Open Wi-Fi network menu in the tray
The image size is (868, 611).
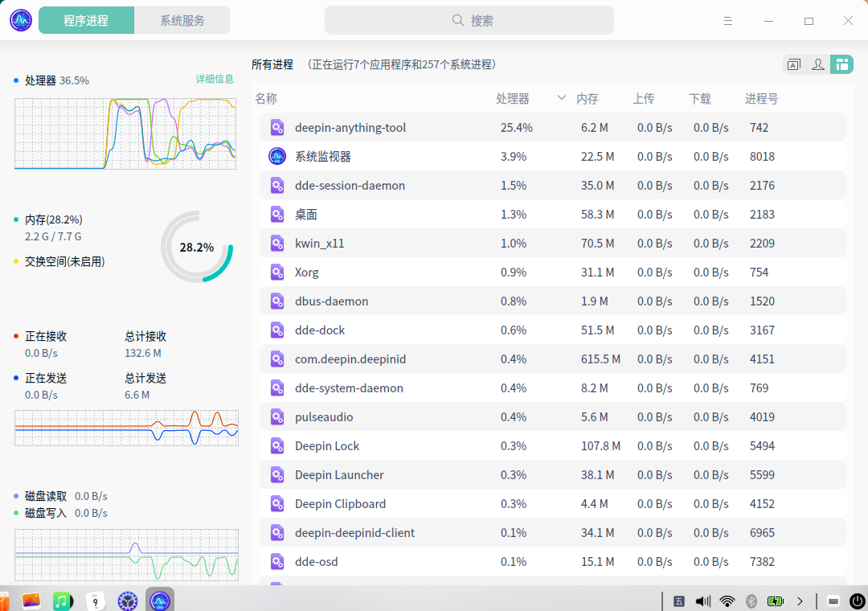coord(727,601)
